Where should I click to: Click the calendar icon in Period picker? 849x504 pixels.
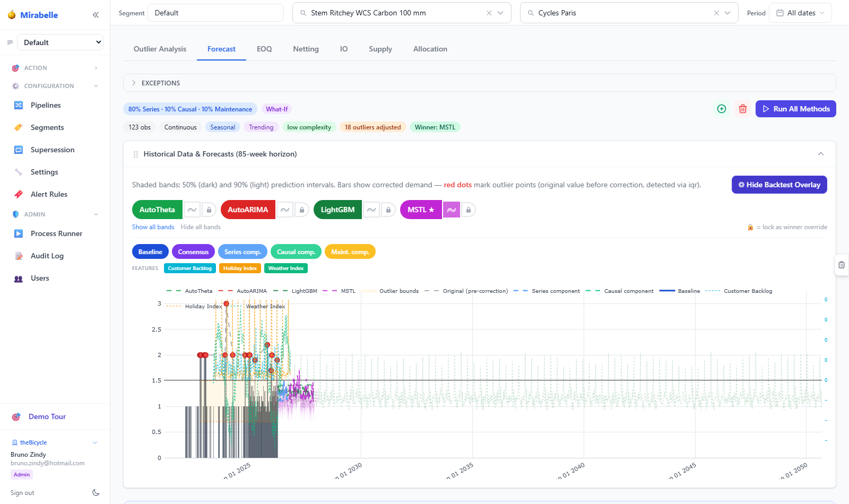pyautogui.click(x=780, y=13)
